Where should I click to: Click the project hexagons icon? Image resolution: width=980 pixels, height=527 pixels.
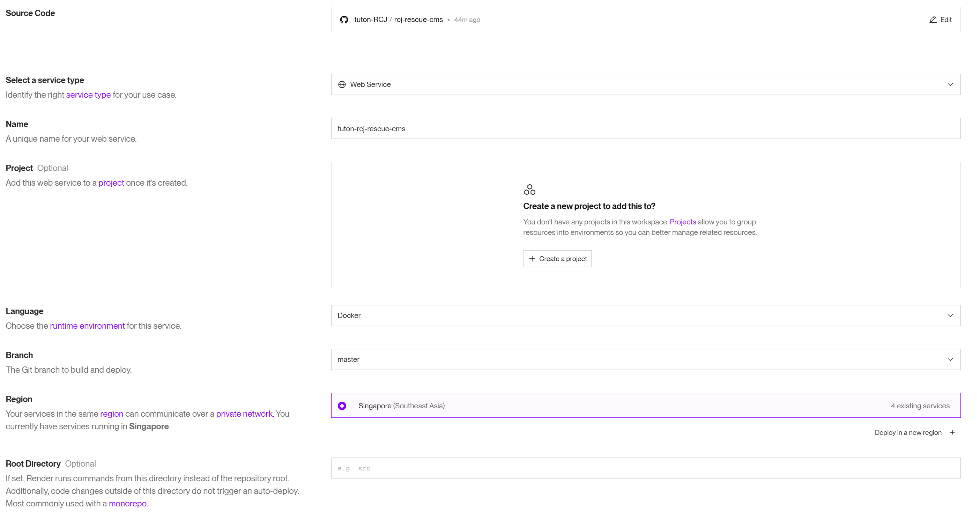tap(529, 190)
